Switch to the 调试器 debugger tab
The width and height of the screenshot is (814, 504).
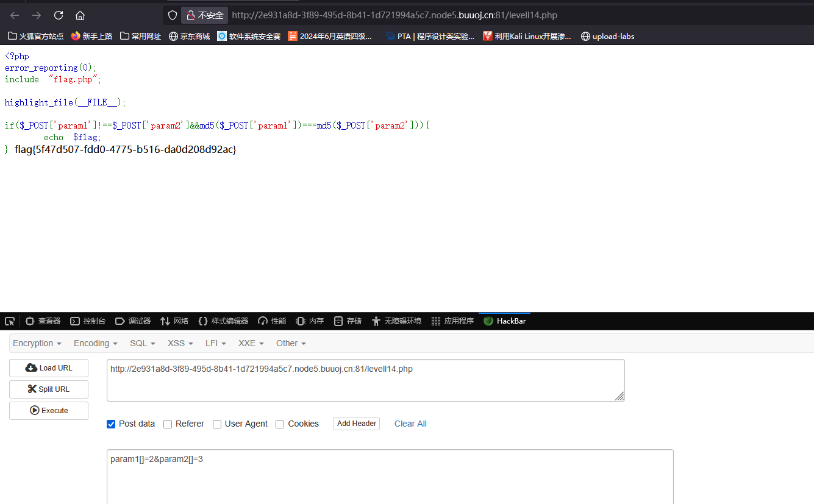(x=132, y=321)
